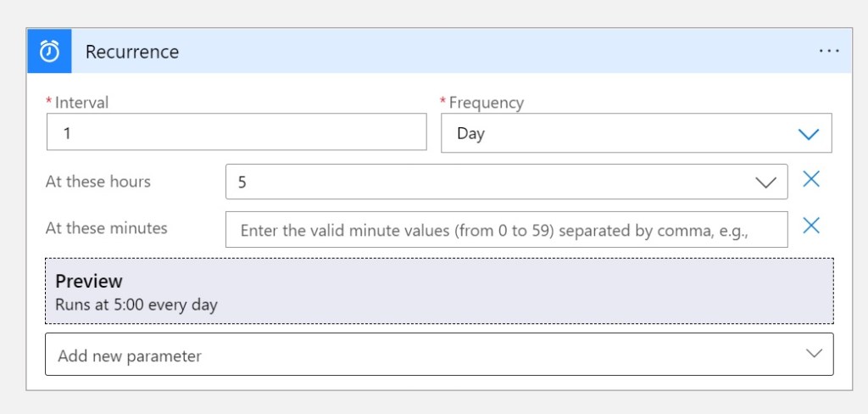The image size is (868, 414).
Task: Click the Frequency field label
Action: point(486,103)
